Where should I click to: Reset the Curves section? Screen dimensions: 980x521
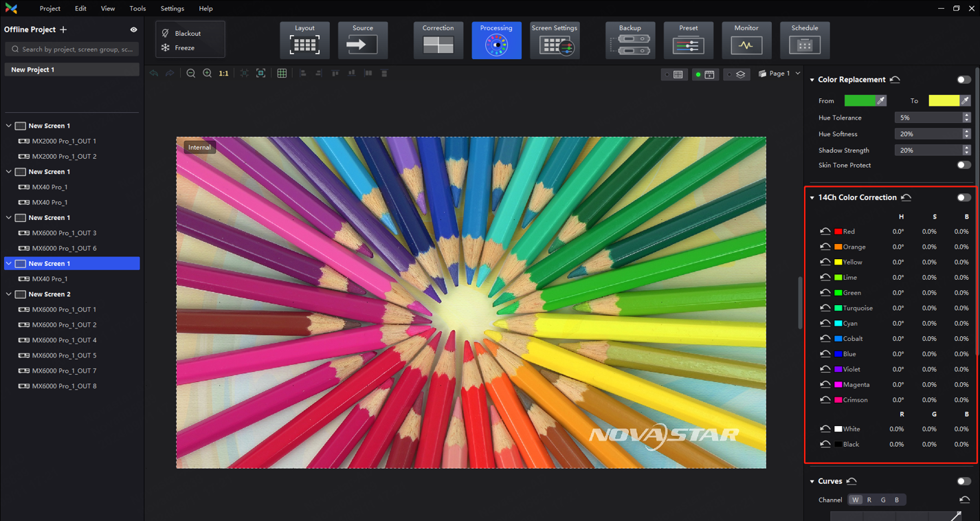point(852,481)
